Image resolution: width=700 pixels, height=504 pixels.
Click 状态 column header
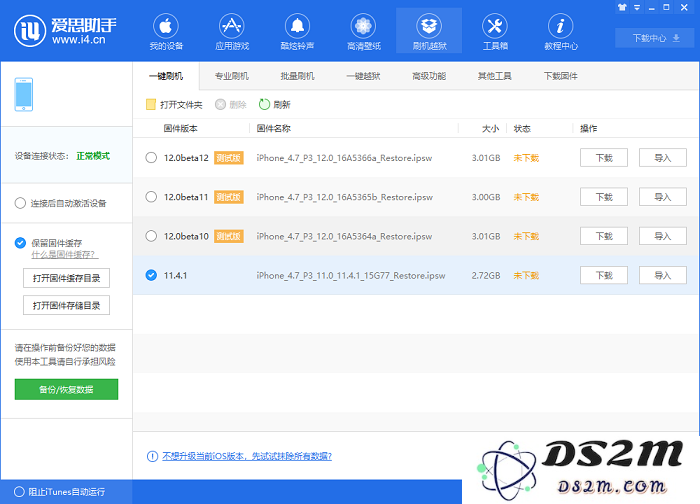click(x=522, y=129)
